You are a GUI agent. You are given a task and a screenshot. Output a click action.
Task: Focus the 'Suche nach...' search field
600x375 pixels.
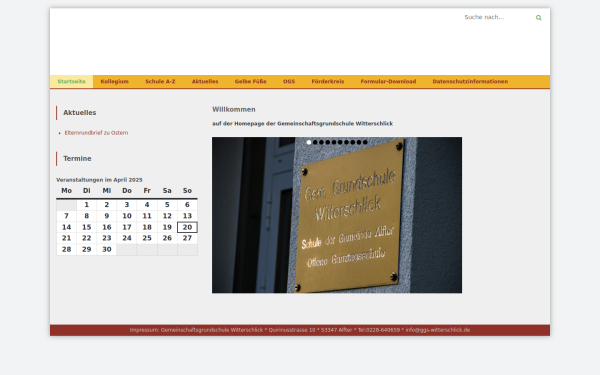click(x=497, y=17)
